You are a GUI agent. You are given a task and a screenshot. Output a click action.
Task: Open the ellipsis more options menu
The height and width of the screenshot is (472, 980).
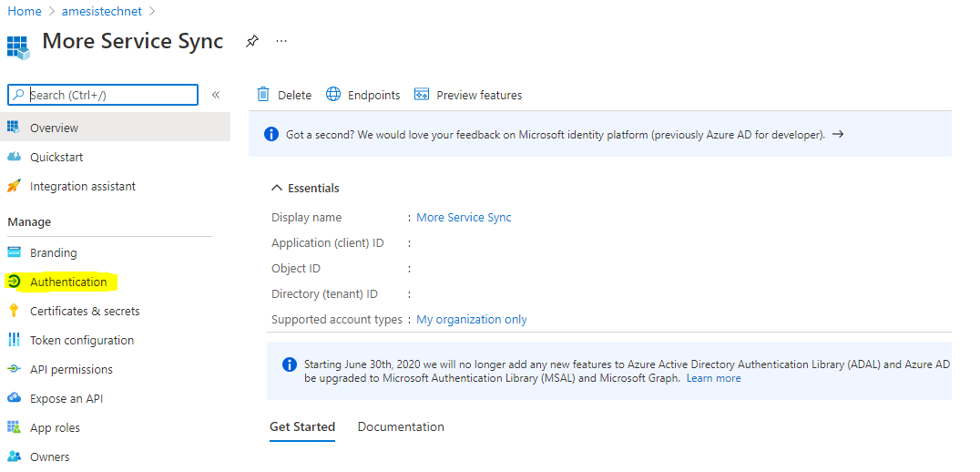coord(281,41)
